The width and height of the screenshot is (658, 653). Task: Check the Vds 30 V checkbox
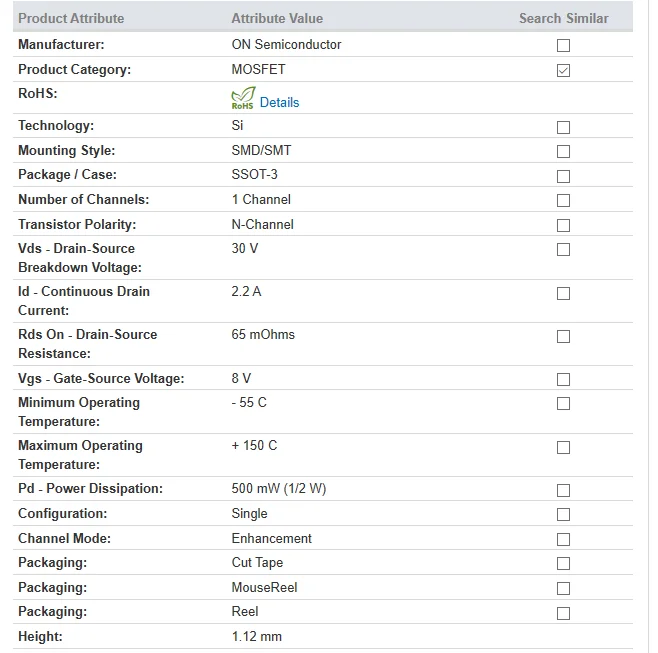pyautogui.click(x=563, y=250)
